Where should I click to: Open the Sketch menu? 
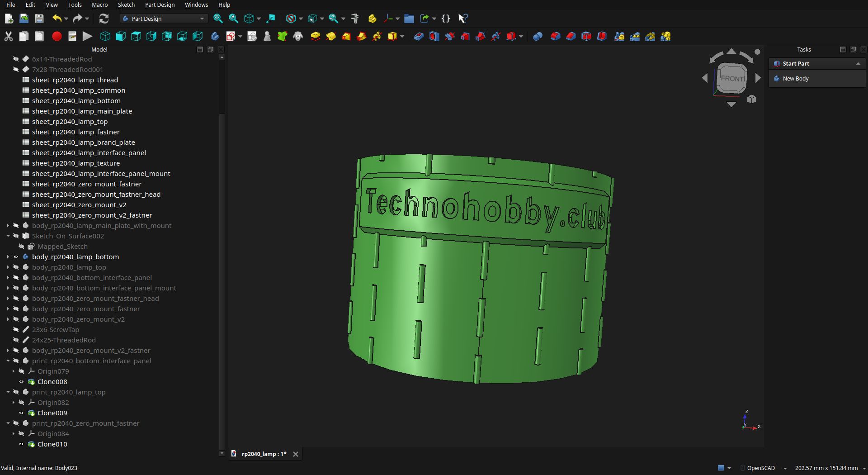point(126,5)
